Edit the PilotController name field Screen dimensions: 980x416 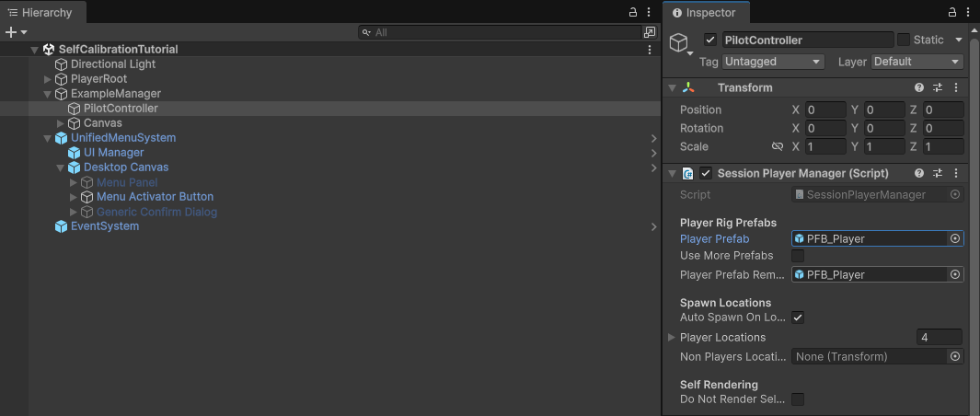(x=808, y=40)
